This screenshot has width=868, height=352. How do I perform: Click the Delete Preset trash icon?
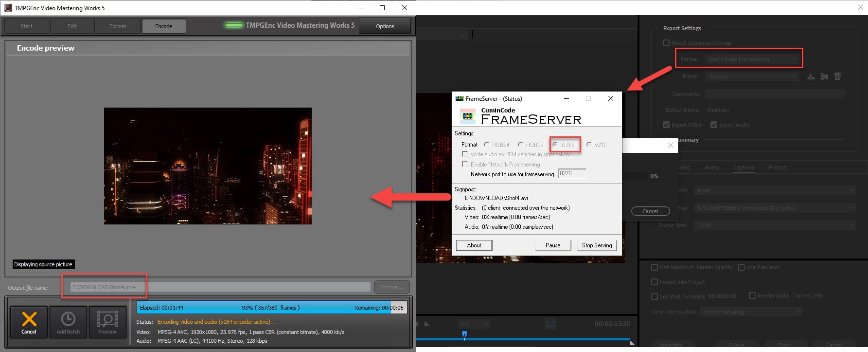point(837,76)
